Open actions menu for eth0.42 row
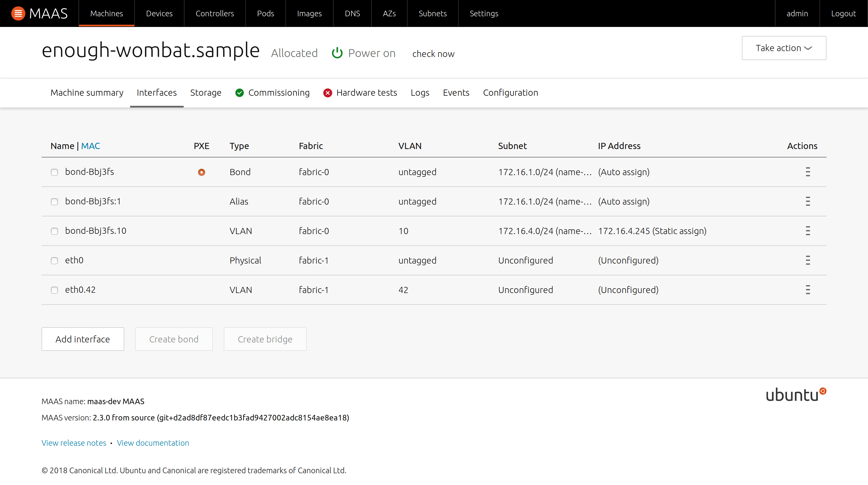 808,290
